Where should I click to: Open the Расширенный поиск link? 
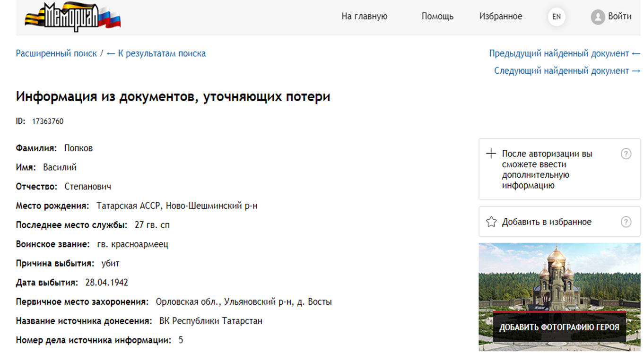tap(56, 53)
